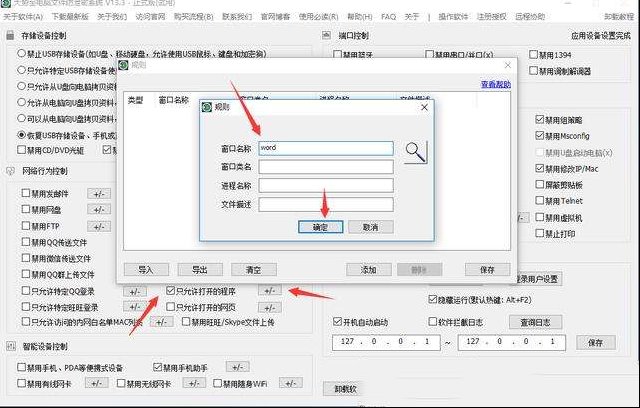Toggle the 禁用Msconfig checkbox

coord(540,135)
